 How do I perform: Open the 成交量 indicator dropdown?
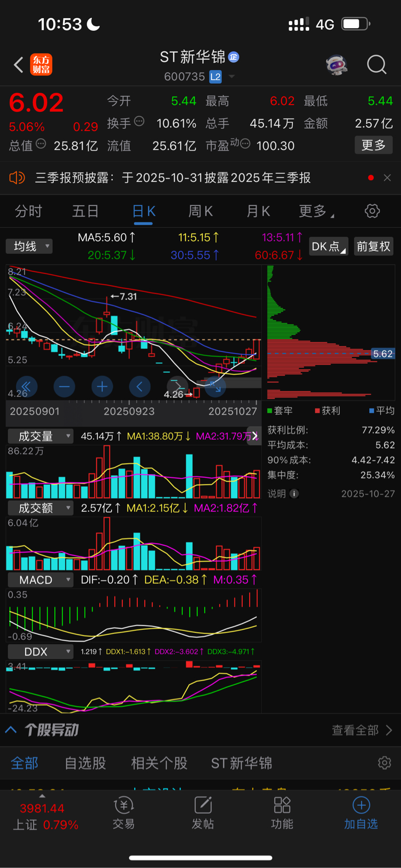40,436
